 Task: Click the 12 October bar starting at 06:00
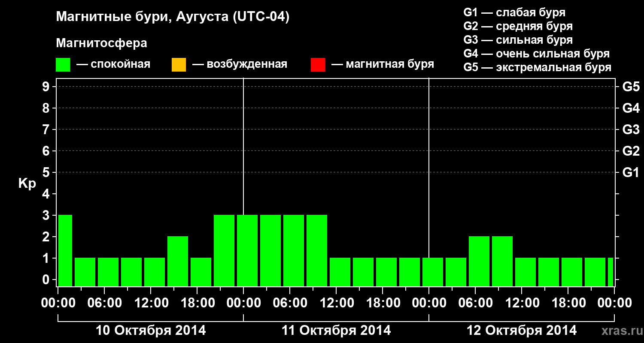(x=479, y=261)
